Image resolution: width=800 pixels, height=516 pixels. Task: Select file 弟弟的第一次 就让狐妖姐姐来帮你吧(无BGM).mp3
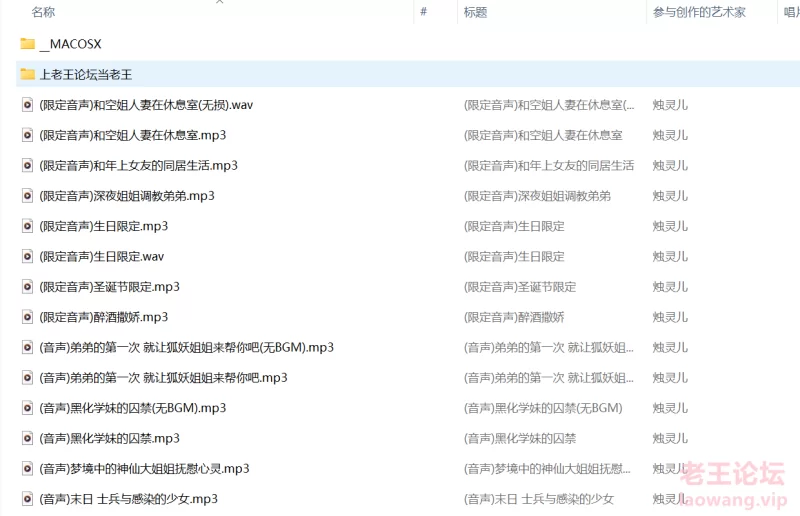187,348
